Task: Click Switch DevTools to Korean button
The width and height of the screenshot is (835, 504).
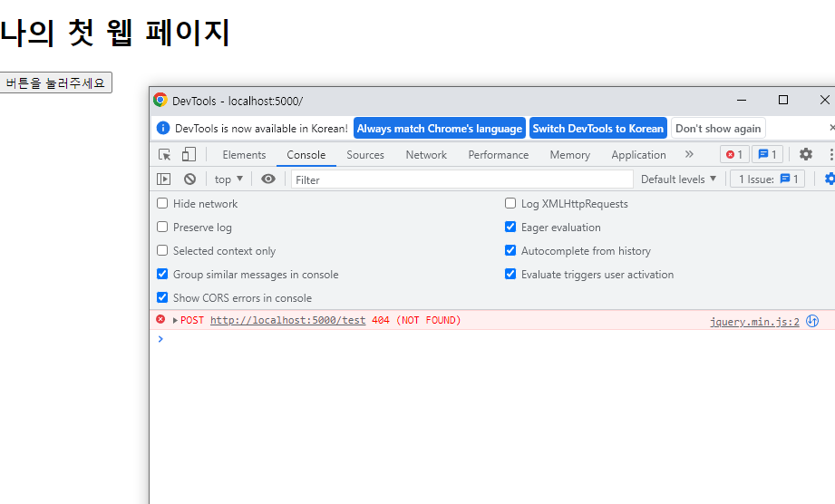Action: [598, 128]
